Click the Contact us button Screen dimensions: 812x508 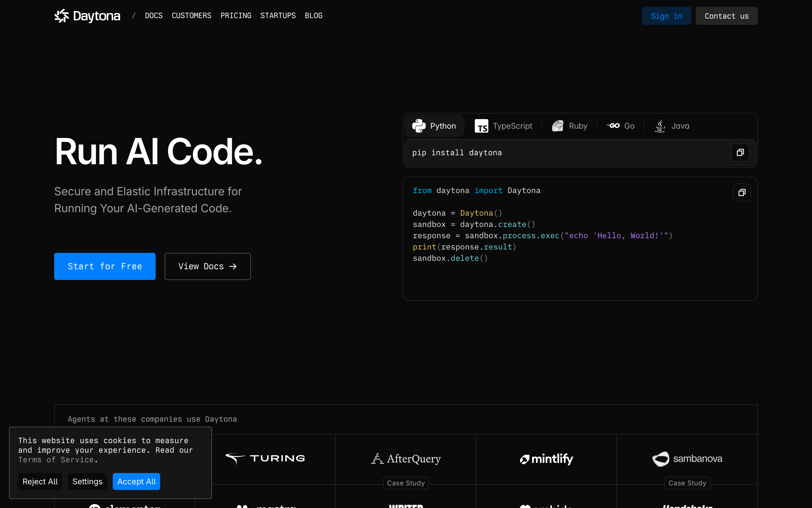coord(727,16)
